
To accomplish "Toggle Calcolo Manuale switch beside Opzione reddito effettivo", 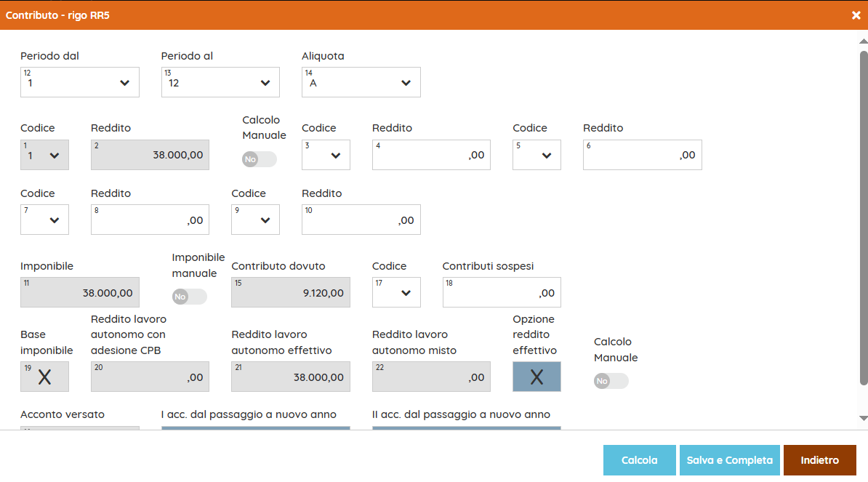I will (x=611, y=381).
